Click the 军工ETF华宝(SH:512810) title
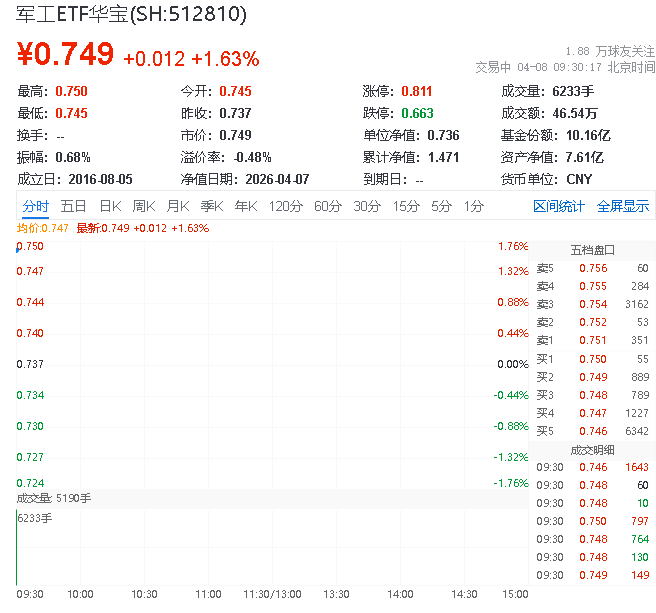 [131, 14]
